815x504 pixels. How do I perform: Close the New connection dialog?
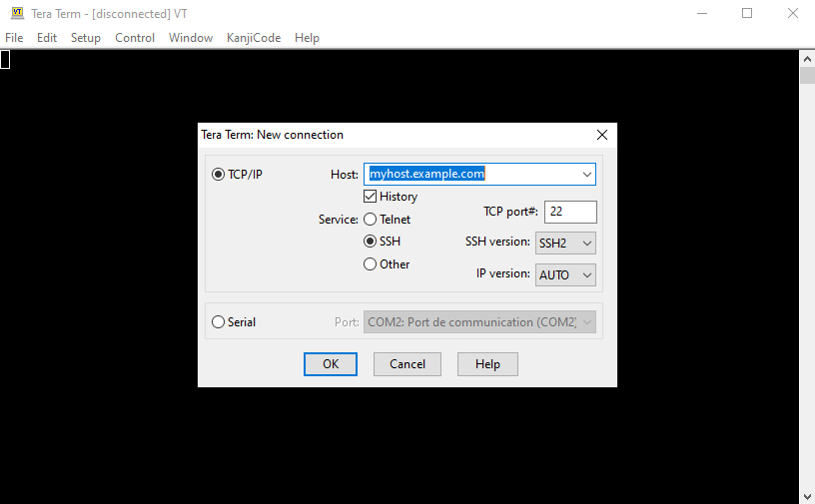(602, 135)
